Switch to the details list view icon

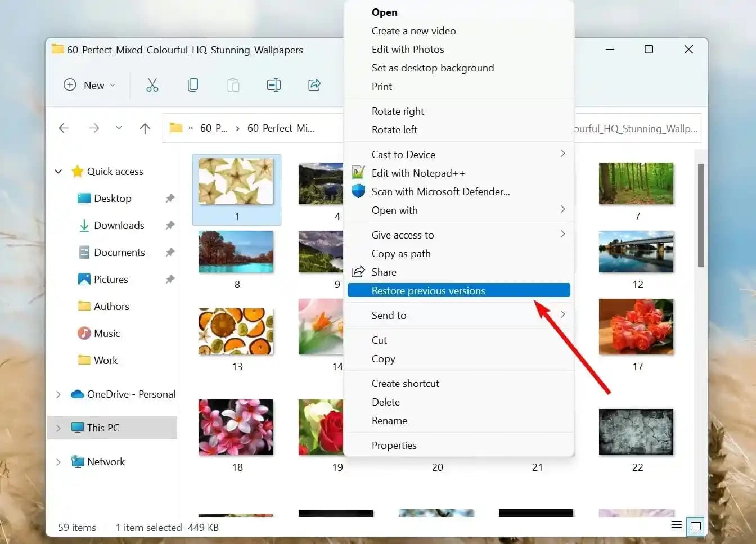click(x=677, y=527)
